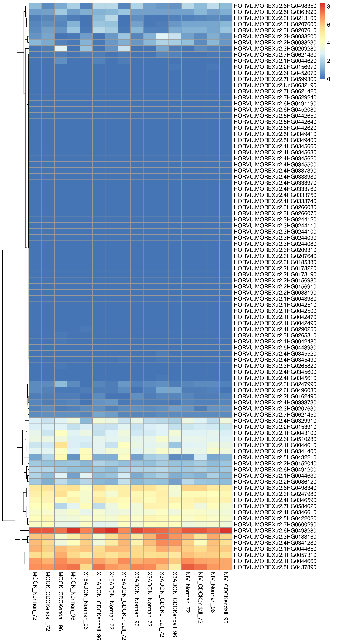The width and height of the screenshot is (337, 644).
Task: Click row label HORVU.MOREX.r2.6HG0498340
Action: (275, 488)
